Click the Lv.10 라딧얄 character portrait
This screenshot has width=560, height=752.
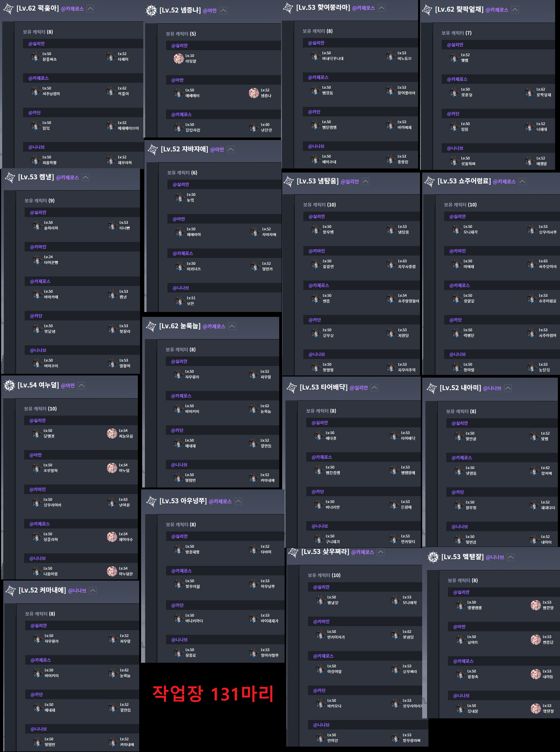(x=179, y=58)
